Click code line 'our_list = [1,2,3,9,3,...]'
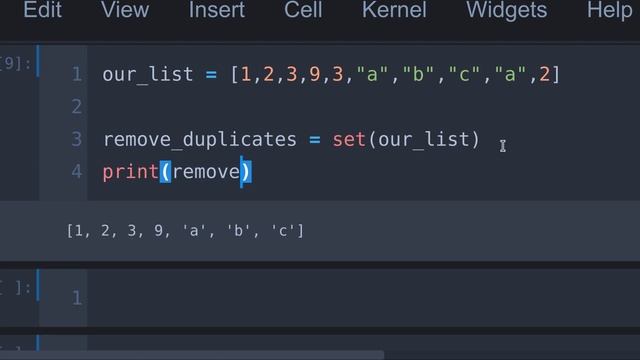Image resolution: width=640 pixels, height=360 pixels. pyautogui.click(x=331, y=75)
